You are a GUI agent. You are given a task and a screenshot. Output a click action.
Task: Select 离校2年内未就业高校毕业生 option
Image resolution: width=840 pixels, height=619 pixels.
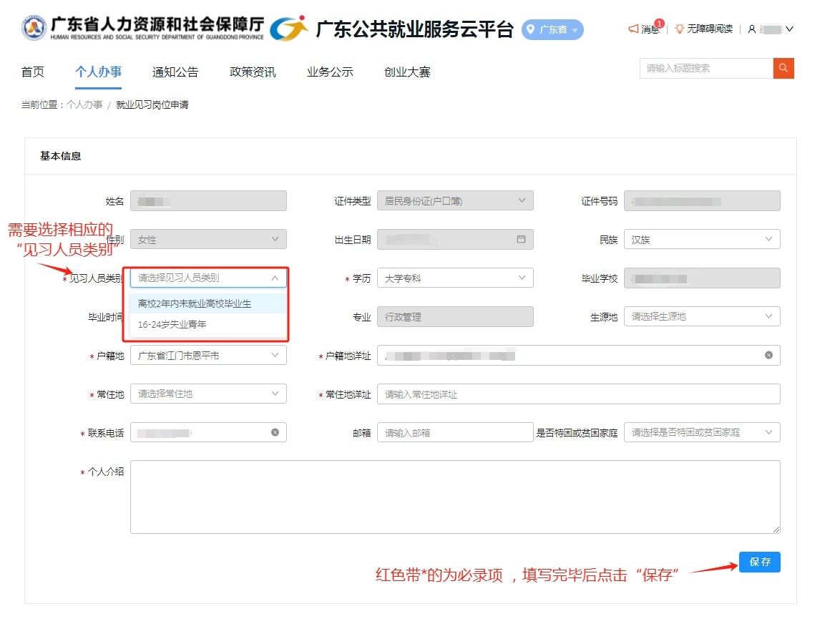tap(195, 303)
